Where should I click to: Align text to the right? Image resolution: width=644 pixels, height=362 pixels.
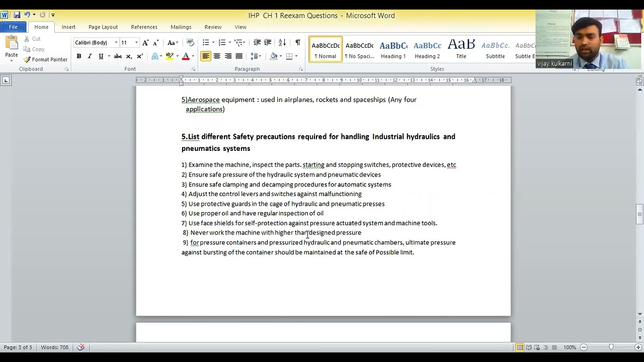[x=228, y=56]
